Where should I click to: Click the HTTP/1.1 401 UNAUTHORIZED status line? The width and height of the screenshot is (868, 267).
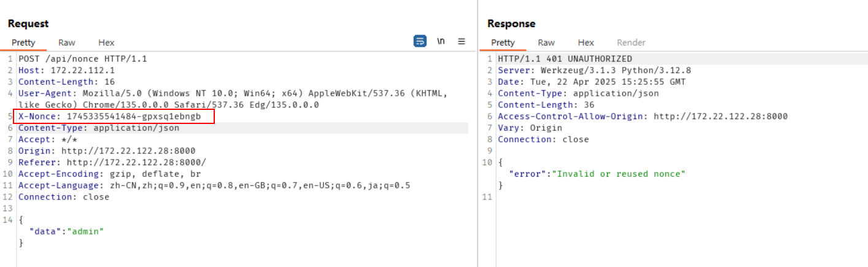point(565,59)
